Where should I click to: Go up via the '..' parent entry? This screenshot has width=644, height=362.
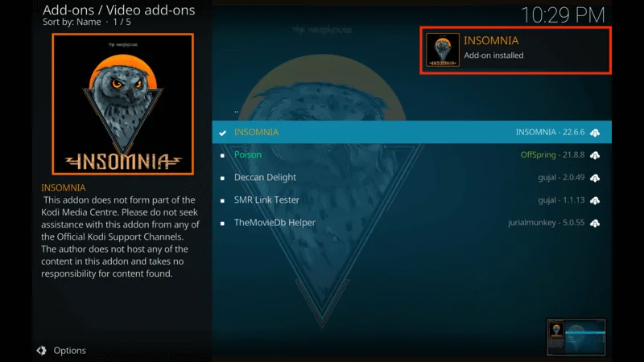pyautogui.click(x=236, y=111)
